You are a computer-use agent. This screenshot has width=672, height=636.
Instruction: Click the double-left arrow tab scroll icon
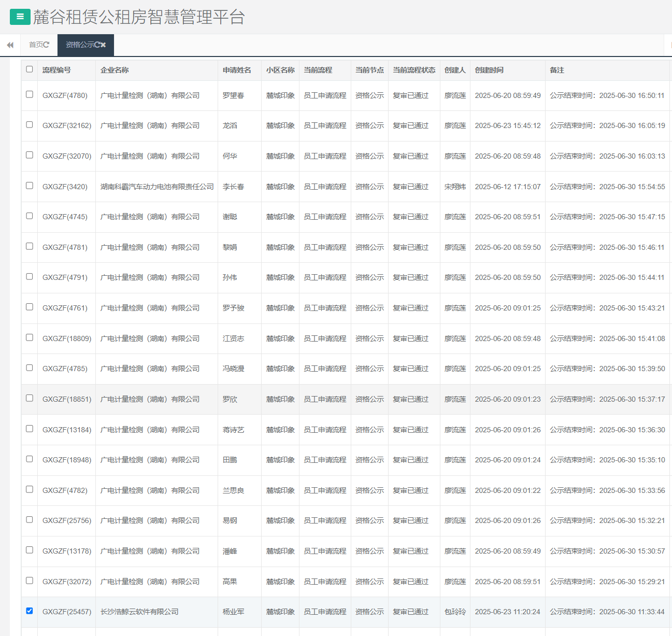click(10, 45)
